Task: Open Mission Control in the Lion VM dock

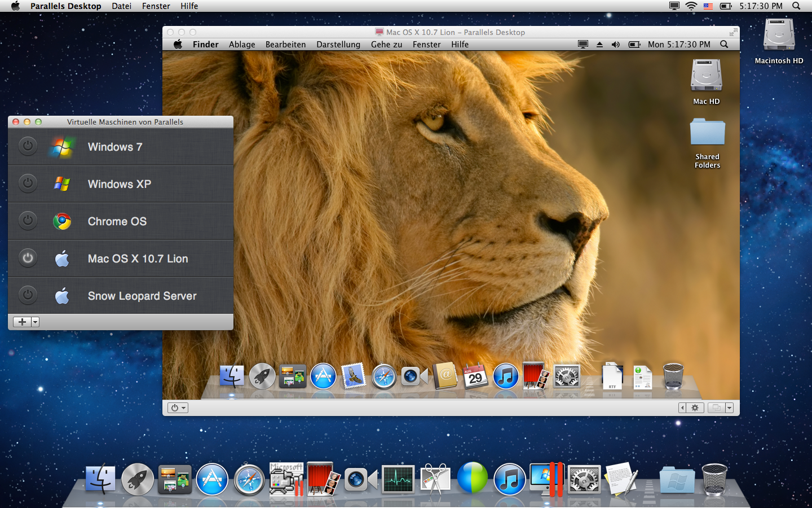Action: click(293, 376)
